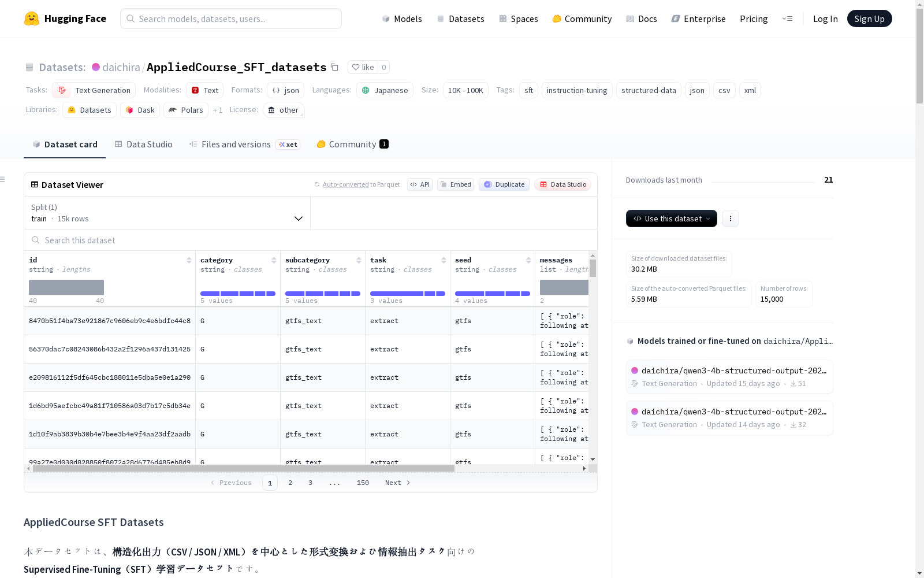Select row id 8470b51f4ba73e921867c9606eb9c4e6bdfc44c8
924x578 pixels.
pyautogui.click(x=110, y=321)
